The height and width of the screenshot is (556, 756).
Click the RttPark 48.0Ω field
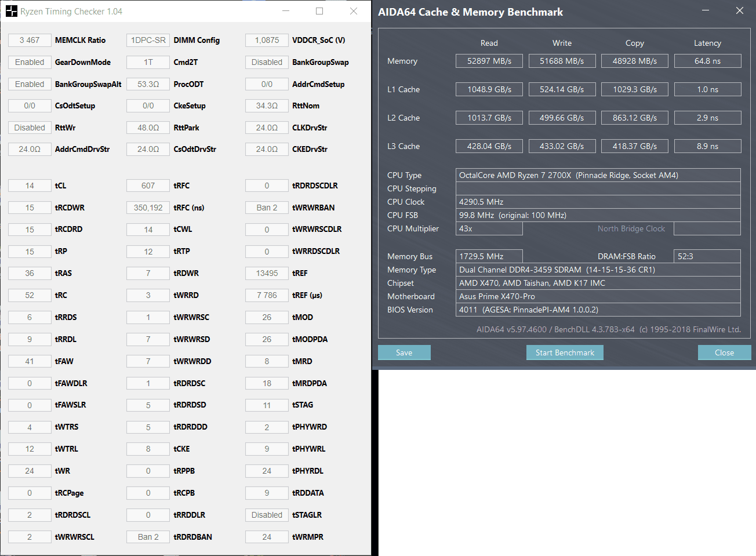(x=148, y=128)
